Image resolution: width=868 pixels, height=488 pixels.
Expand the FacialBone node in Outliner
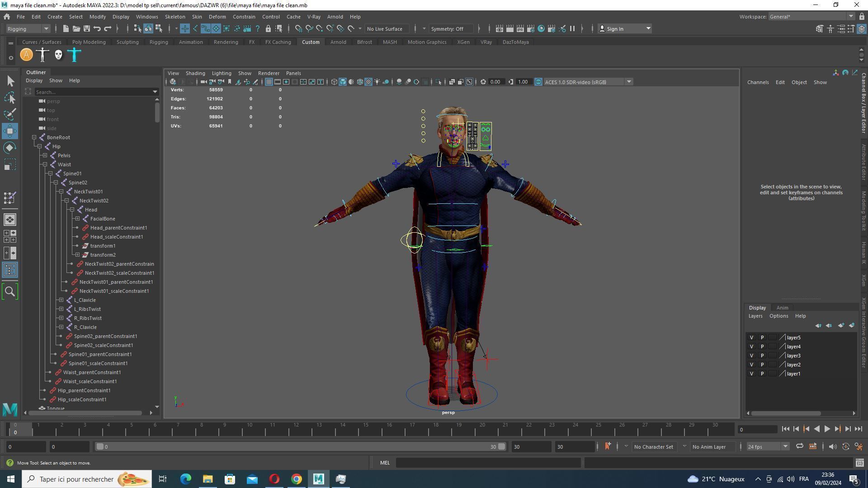pos(77,219)
